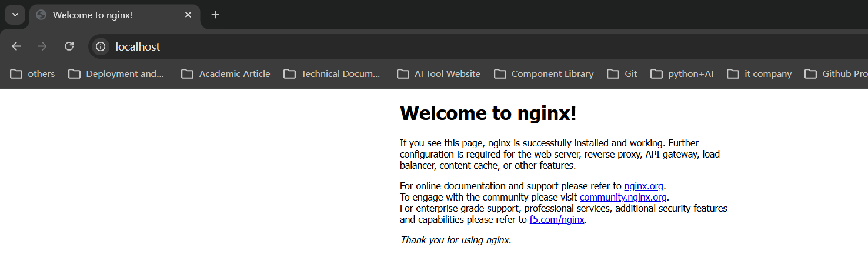
Task: Open the Github Pro... bookmark folder
Action: [x=836, y=74]
